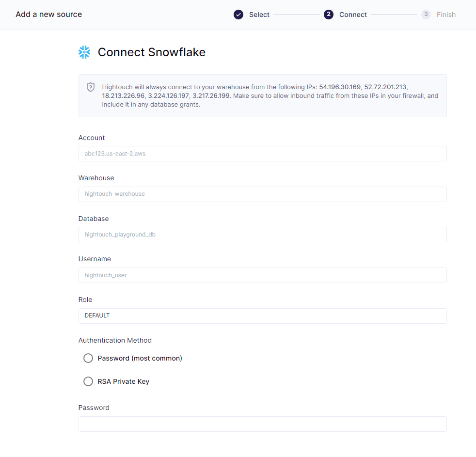Select RSA Private Key radio option
The width and height of the screenshot is (476, 457).
[x=88, y=381]
